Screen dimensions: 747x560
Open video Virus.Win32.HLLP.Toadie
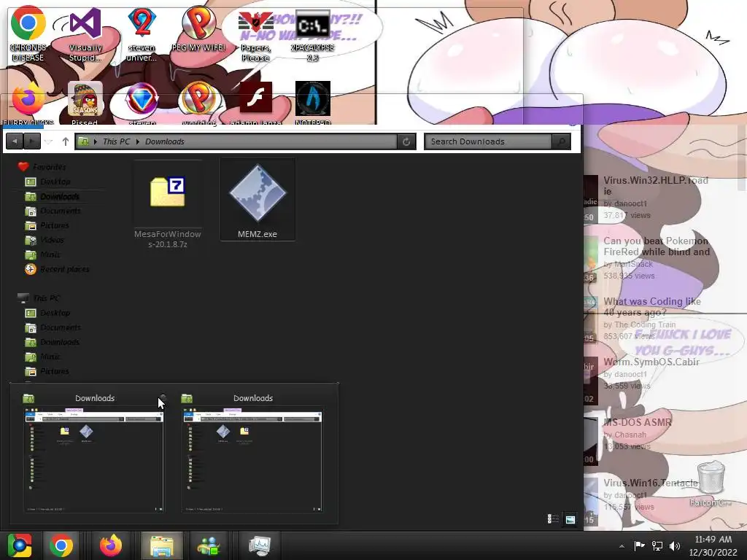click(x=656, y=186)
